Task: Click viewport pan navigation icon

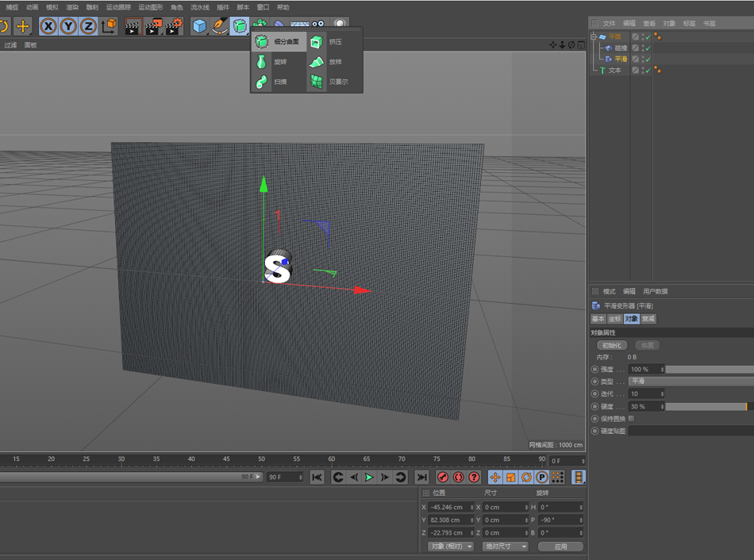Action: pyautogui.click(x=553, y=44)
